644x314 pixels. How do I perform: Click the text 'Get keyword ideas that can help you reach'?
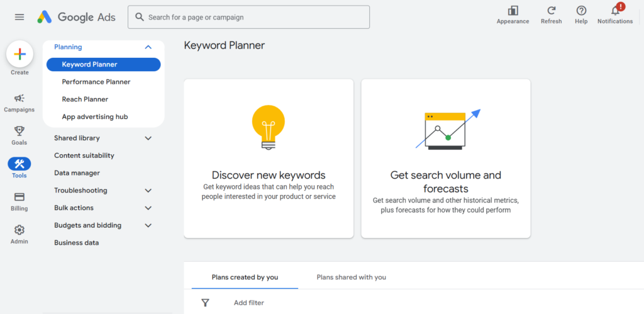click(269, 187)
